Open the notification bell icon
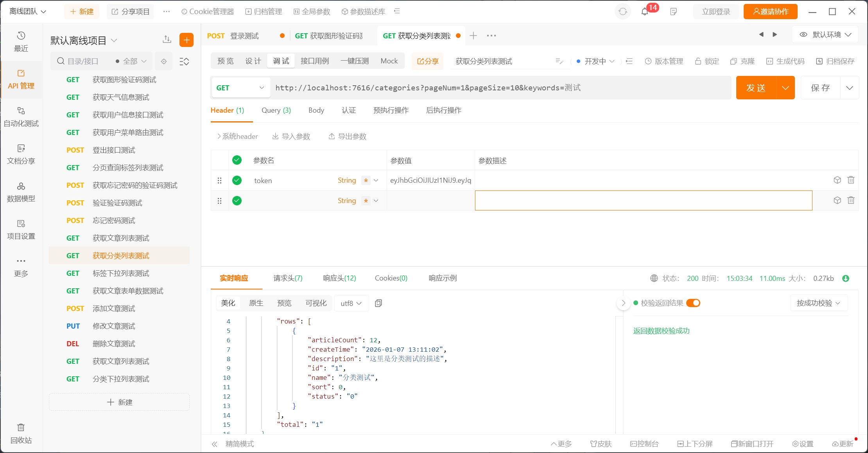Viewport: 868px width, 453px height. [x=645, y=12]
